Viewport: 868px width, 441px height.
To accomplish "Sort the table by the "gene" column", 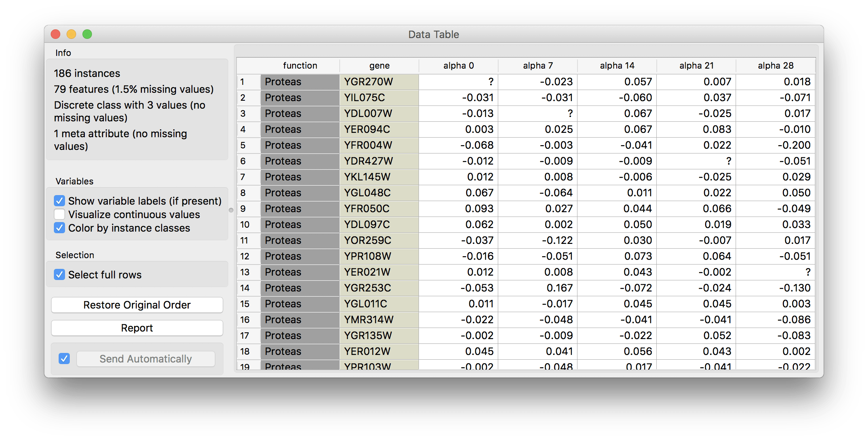I will [379, 65].
